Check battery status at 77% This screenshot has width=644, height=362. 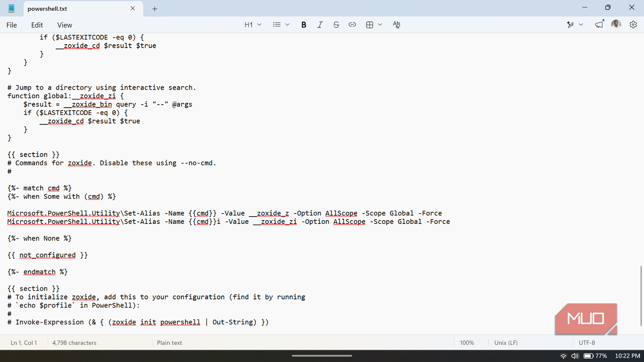pos(595,356)
